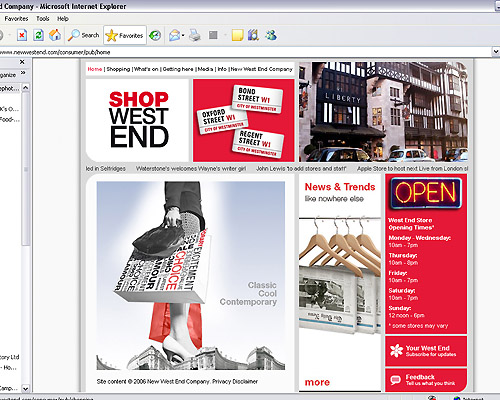Screen dimensions: 500x400
Task: Click the Selfridges ticker headline
Action: 106,169
